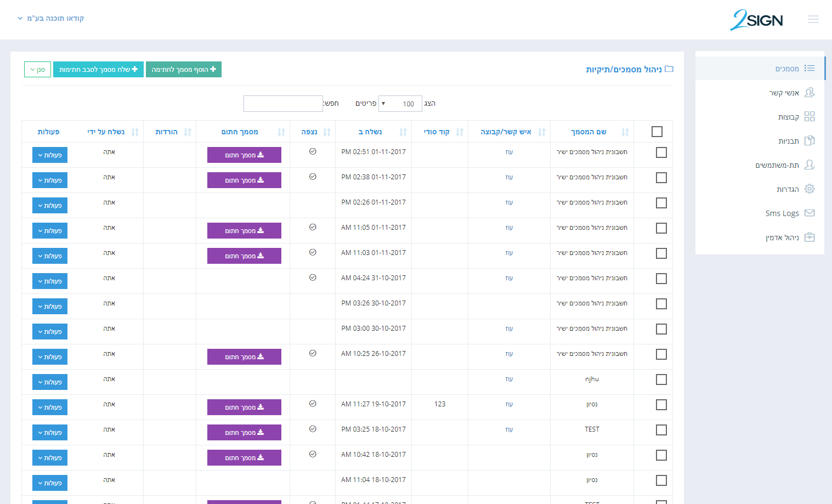Check the checkbox for the 04:24 AM 31-10-2017 row

tap(661, 279)
